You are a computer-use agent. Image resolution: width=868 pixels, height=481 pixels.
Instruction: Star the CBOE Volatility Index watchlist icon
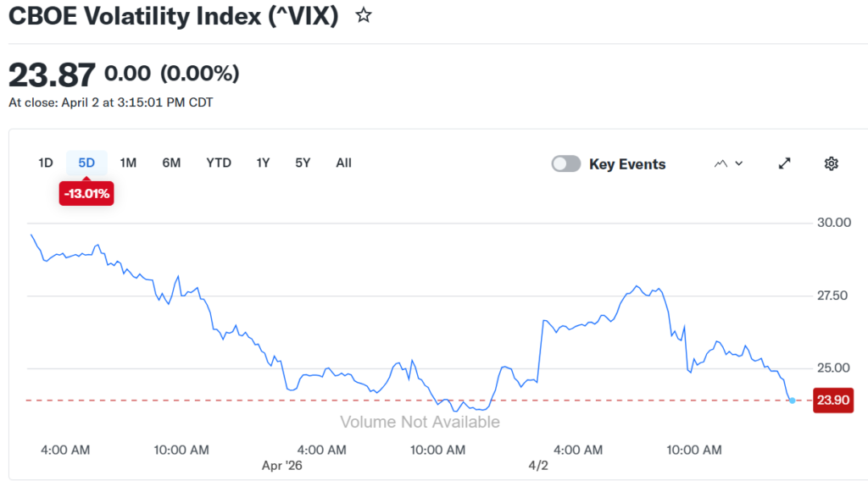364,15
